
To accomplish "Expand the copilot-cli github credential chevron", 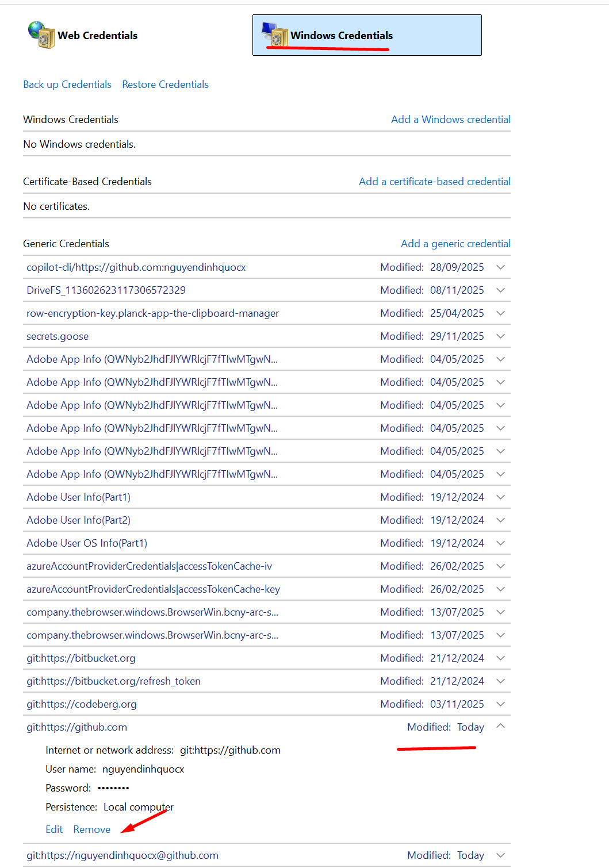I will click(x=500, y=267).
